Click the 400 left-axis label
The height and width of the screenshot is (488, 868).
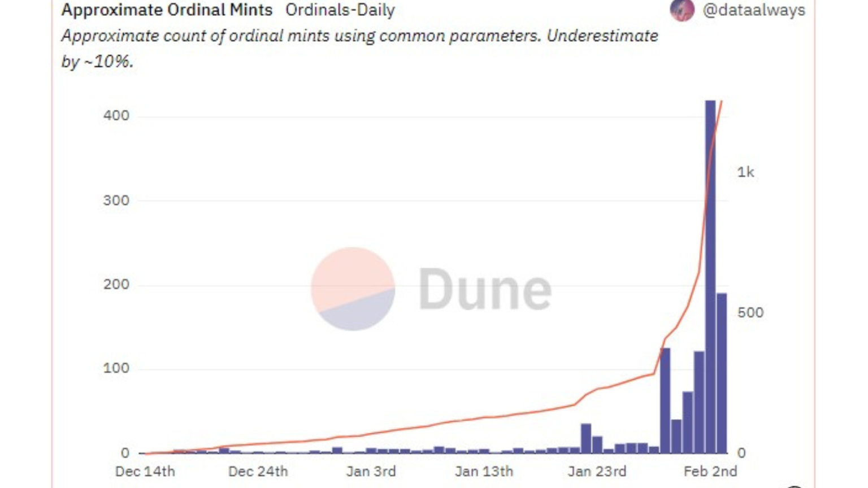click(x=116, y=116)
